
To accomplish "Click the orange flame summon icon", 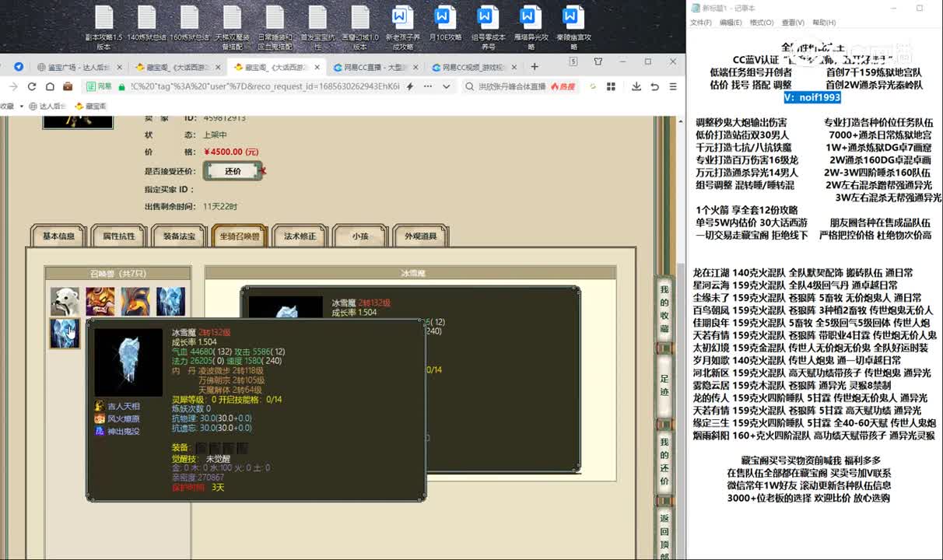I will [135, 301].
